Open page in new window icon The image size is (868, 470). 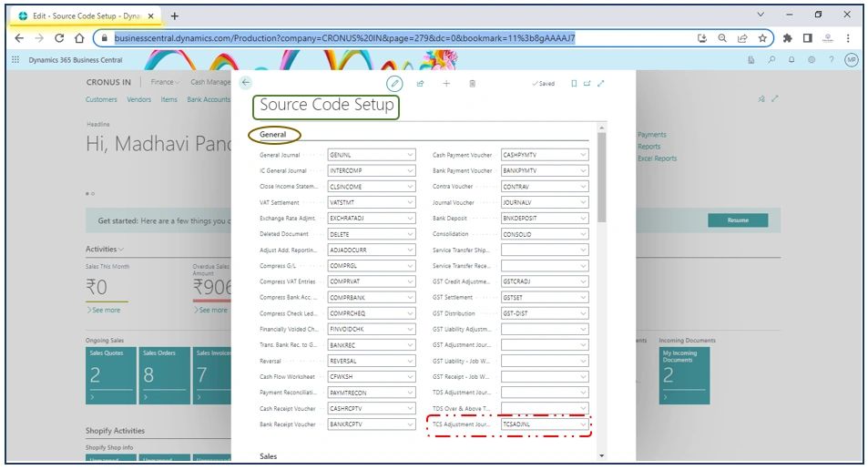pos(587,83)
